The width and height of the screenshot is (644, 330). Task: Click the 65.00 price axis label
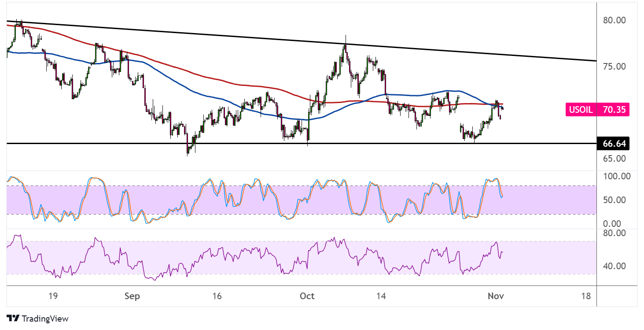(x=614, y=158)
